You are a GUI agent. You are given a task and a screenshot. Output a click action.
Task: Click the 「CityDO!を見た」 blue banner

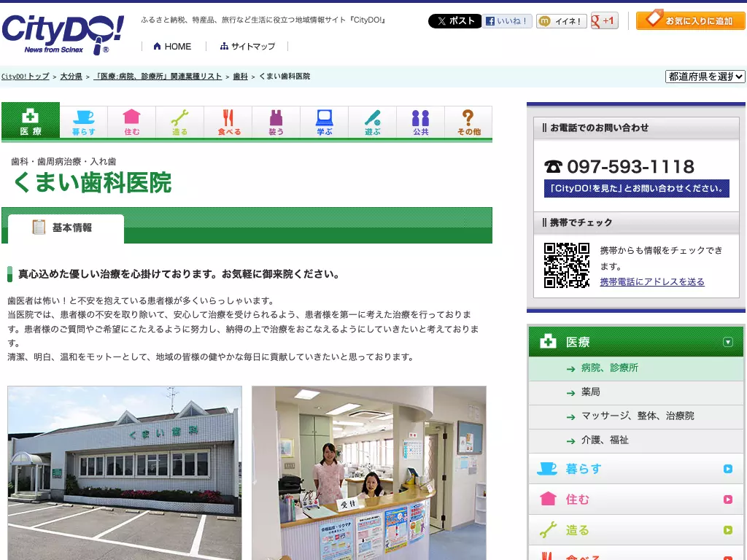636,189
